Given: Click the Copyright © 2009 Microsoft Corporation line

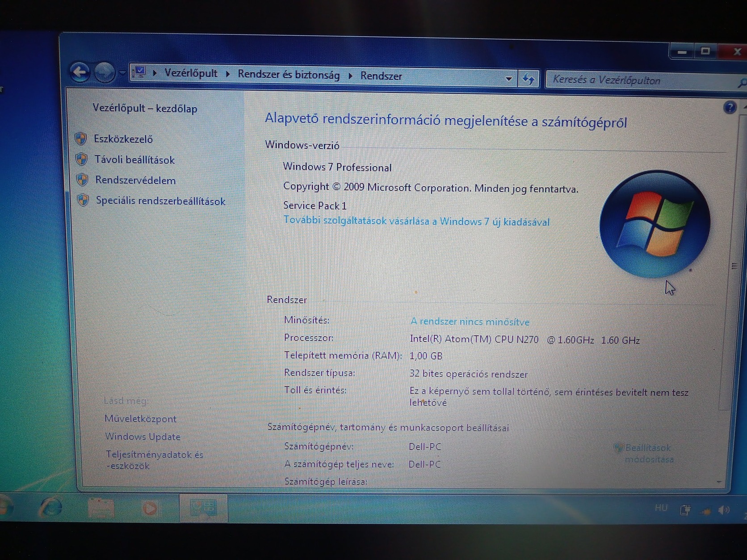Looking at the screenshot, I should (x=431, y=188).
